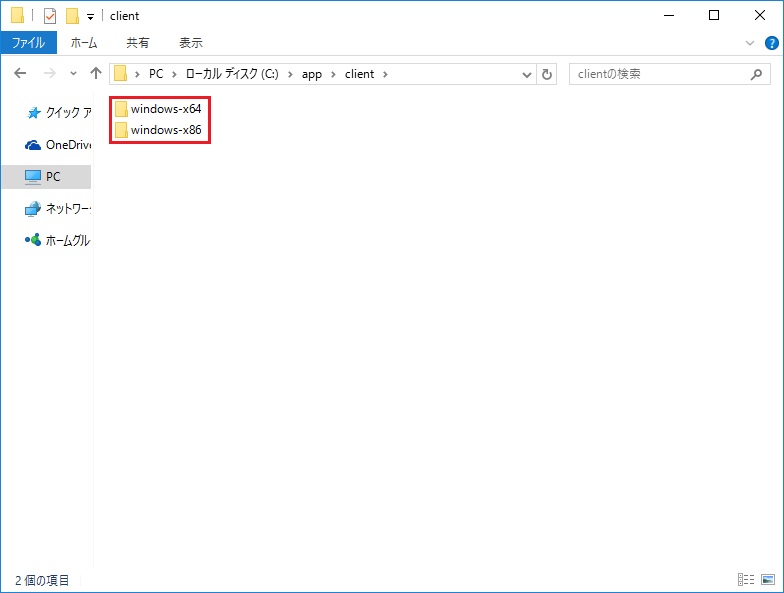Open the windows-x64 folder
This screenshot has height=593, width=784.
[x=165, y=108]
